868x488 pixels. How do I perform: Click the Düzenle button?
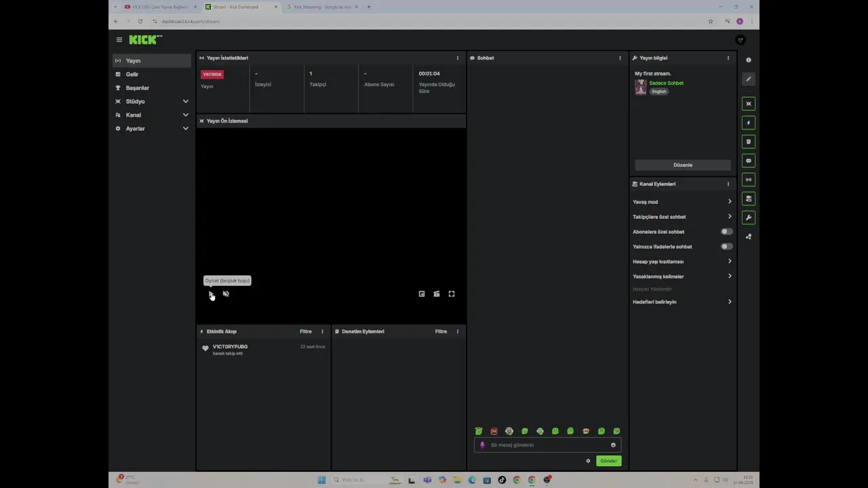[683, 165]
